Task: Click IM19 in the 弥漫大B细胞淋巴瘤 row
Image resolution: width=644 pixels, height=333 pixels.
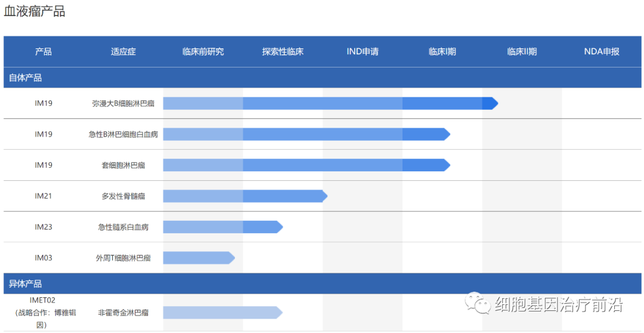Action: [44, 103]
